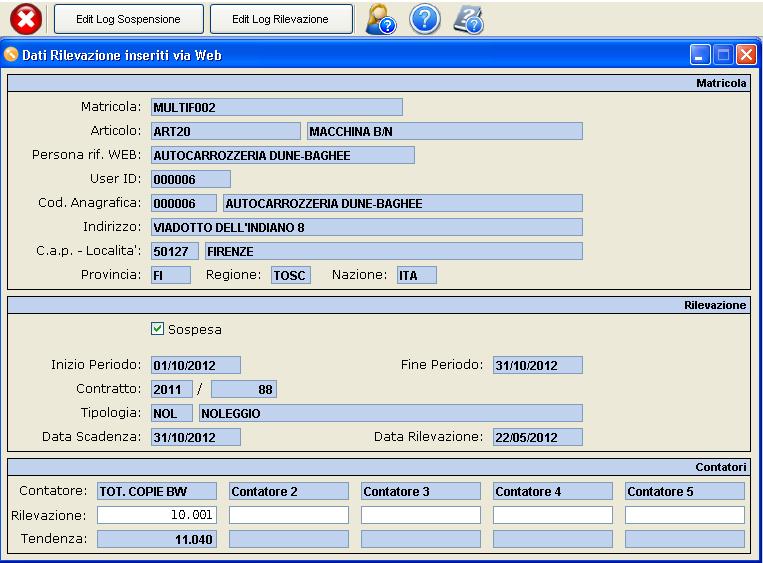Image resolution: width=763 pixels, height=563 pixels.
Task: Click the C.a.p. field 50127
Action: [x=175, y=251]
